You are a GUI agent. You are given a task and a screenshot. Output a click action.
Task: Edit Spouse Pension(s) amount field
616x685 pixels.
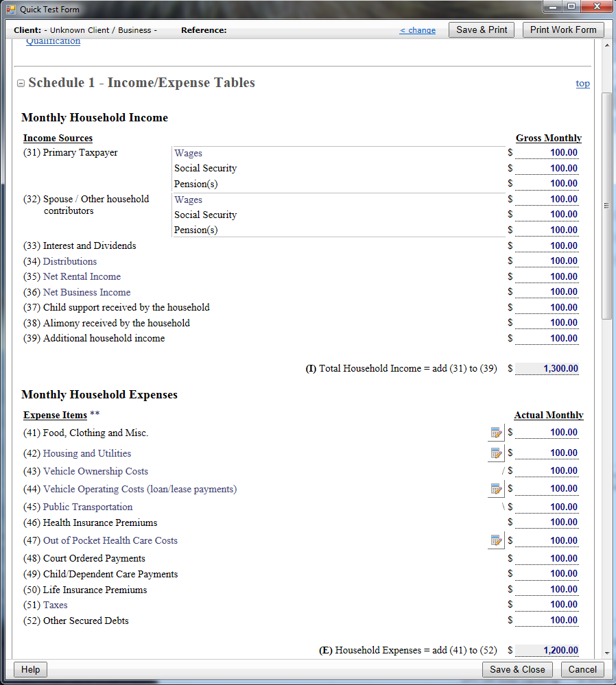click(x=547, y=230)
